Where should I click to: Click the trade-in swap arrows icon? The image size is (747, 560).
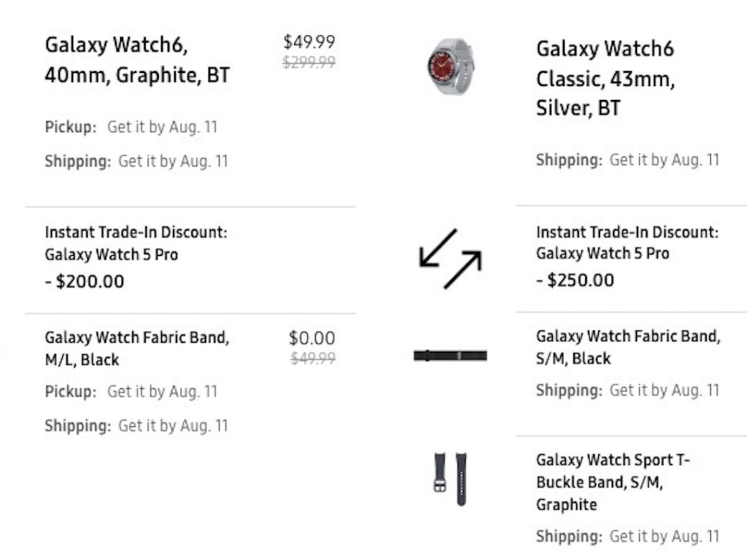click(x=450, y=259)
